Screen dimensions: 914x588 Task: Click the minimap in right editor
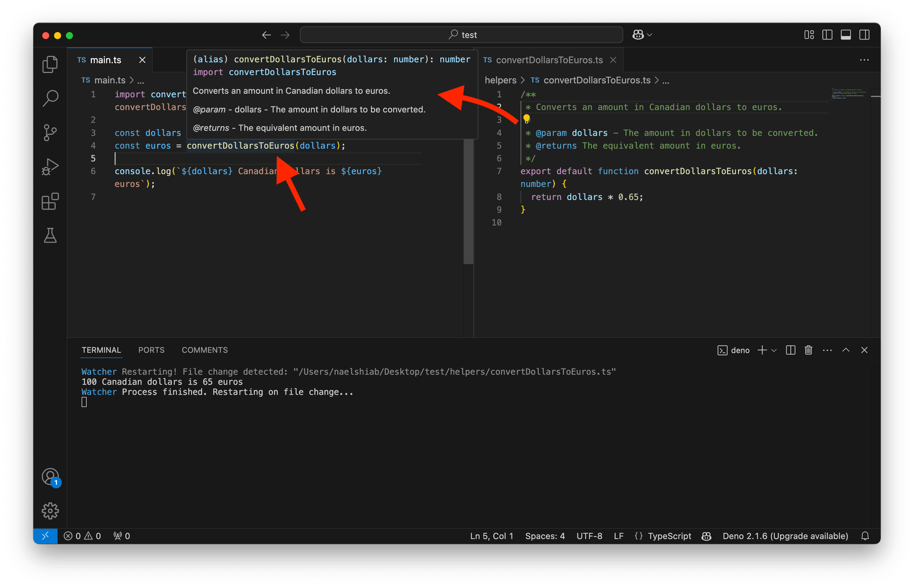[x=849, y=94]
